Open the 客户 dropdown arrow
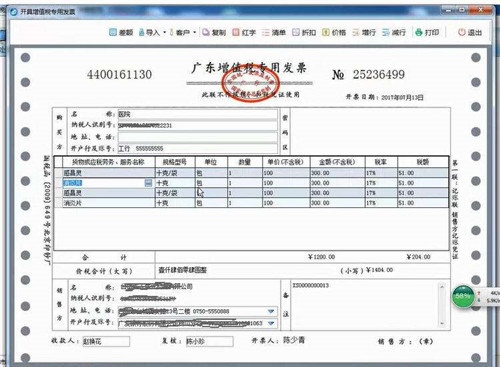 (x=194, y=33)
